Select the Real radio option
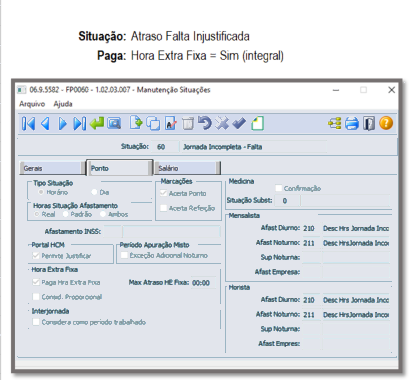 click(x=37, y=214)
